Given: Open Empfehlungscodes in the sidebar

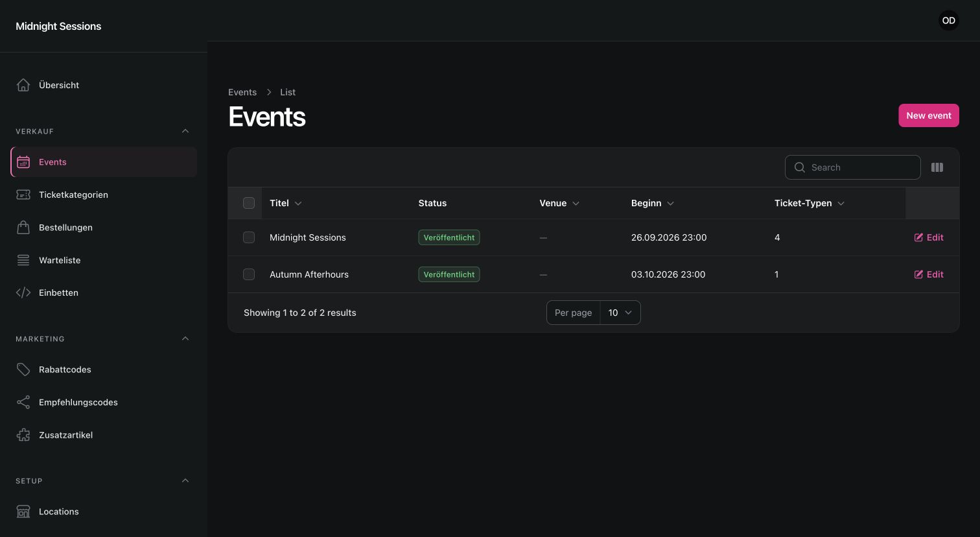Looking at the screenshot, I should point(104,402).
